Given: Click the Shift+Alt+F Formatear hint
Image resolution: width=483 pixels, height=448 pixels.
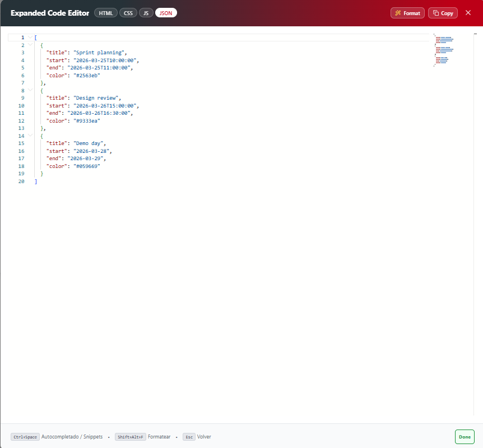Looking at the screenshot, I should 143,437.
